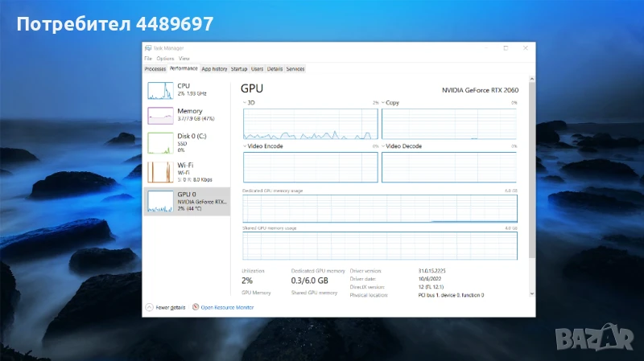Open the Copy engine graph dropdown
This screenshot has height=361, width=644.
[383, 103]
